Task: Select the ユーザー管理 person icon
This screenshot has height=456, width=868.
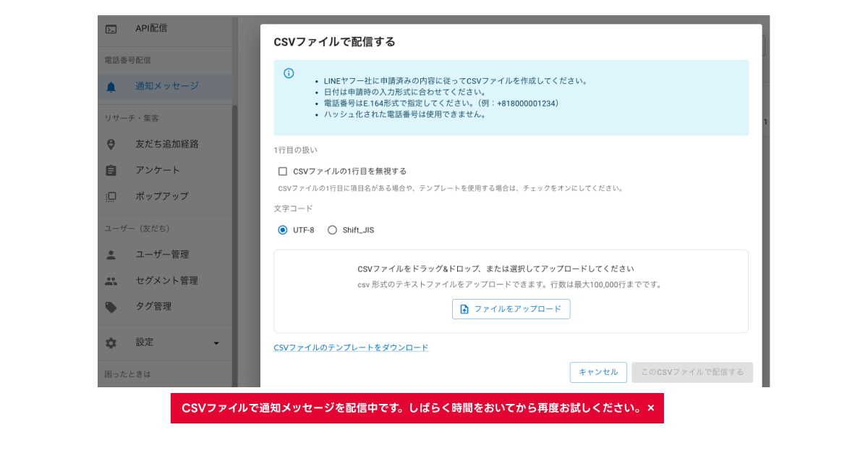Action: coord(111,254)
